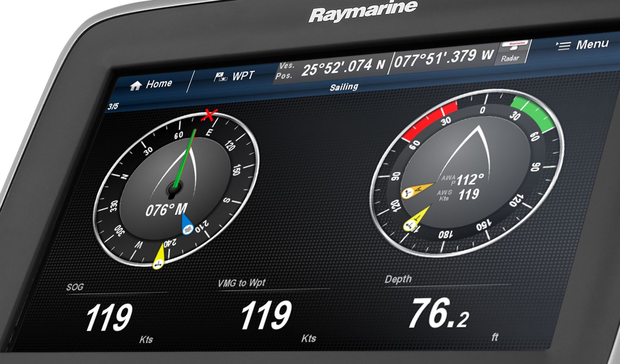Tap the 3/5 page indicator
Screen dimensions: 620x364
(113, 107)
